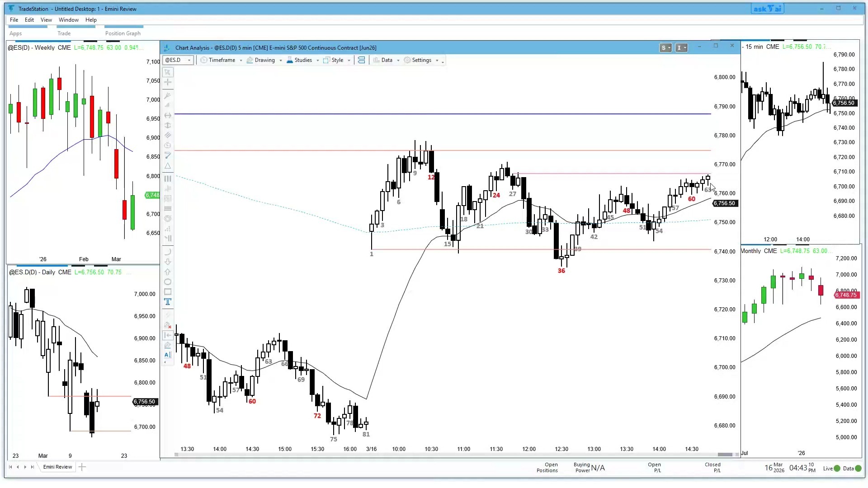The width and height of the screenshot is (868, 488).
Task: Open the Window menu
Action: (x=69, y=20)
